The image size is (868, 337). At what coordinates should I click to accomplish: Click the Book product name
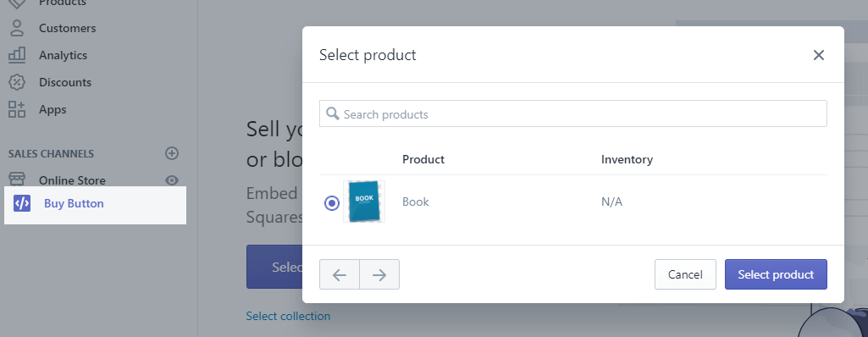tap(416, 202)
